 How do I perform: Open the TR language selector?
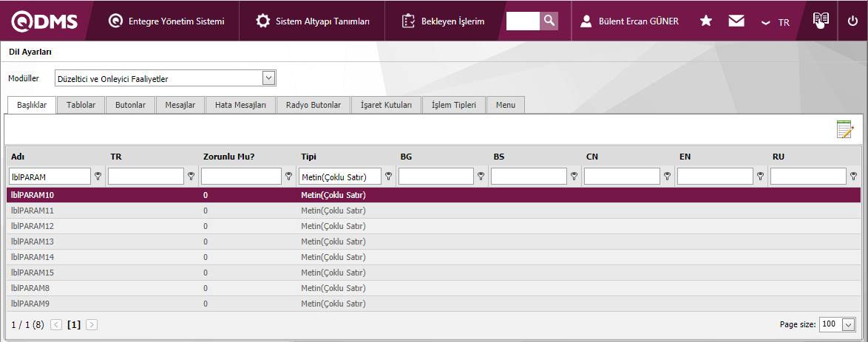(x=776, y=22)
